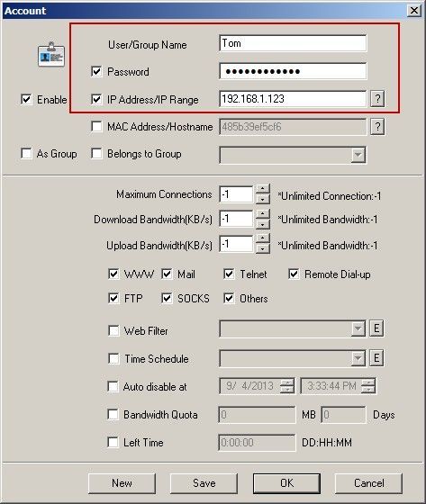Uncheck the Remote Dial-up checkbox
The height and width of the screenshot is (504, 426).
(294, 274)
